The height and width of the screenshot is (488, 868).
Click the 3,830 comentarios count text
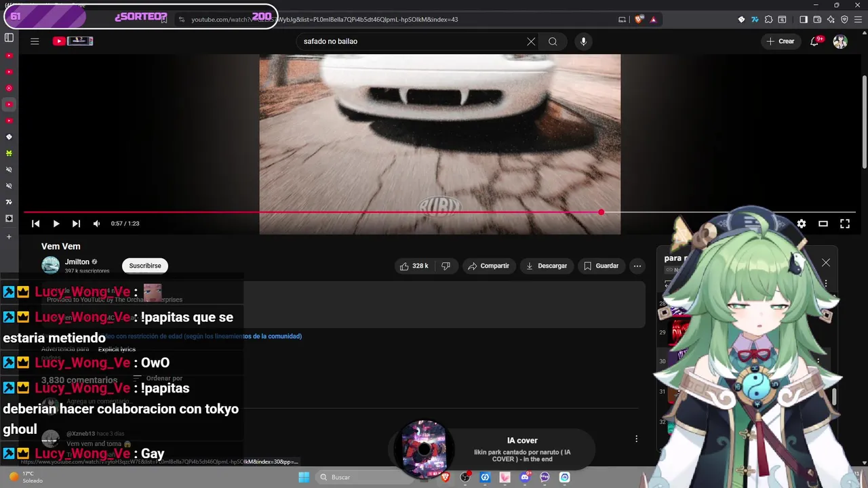tap(79, 380)
